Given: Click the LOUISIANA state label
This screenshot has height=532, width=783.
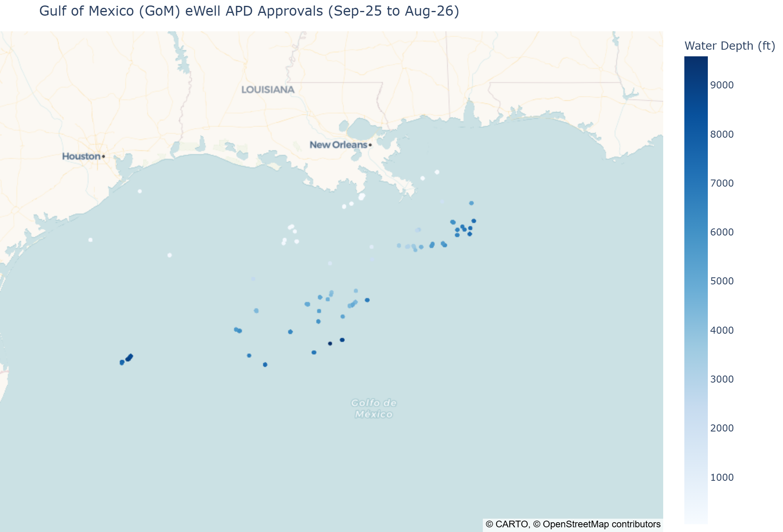Looking at the screenshot, I should coord(268,90).
